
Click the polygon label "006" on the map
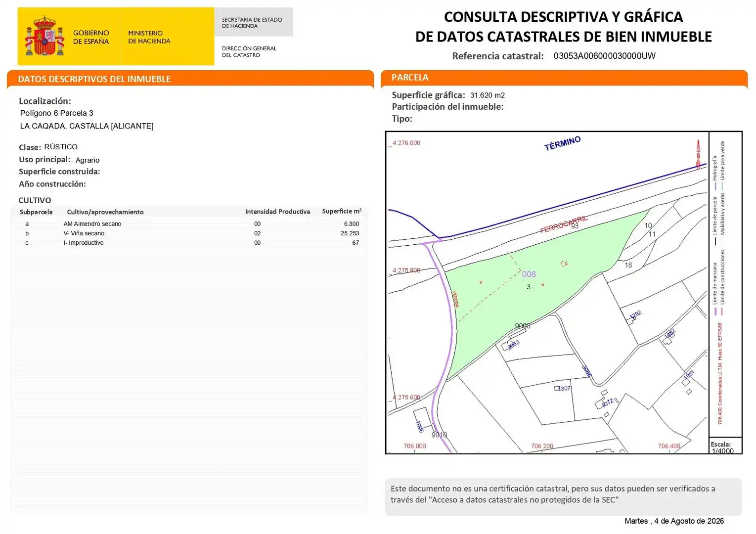[x=529, y=274]
